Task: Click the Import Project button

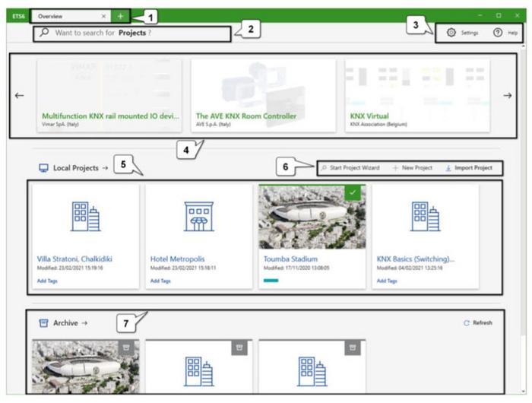Action: (467, 167)
